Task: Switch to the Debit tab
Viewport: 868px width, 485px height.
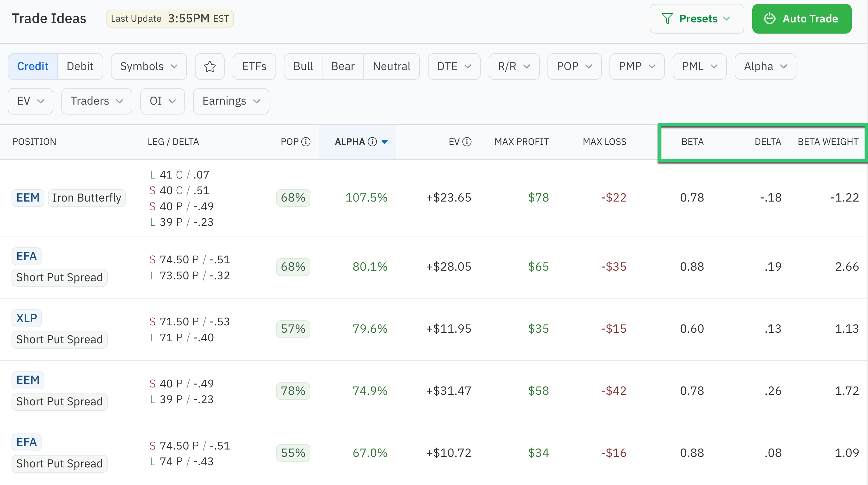Action: coord(80,66)
